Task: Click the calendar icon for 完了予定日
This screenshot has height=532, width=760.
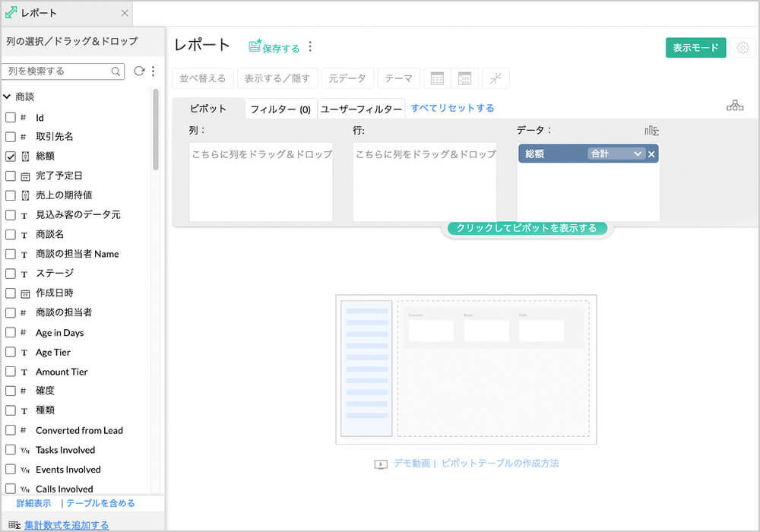Action: point(25,176)
